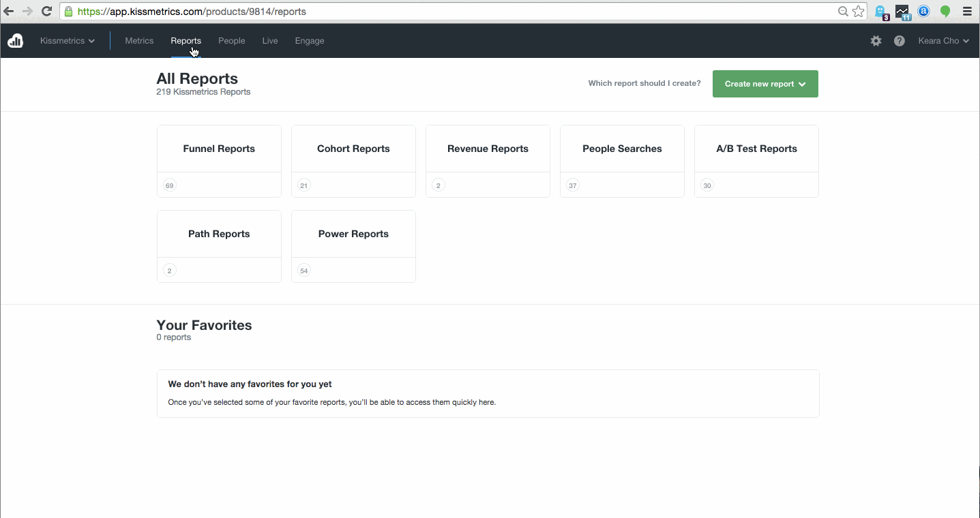980x518 pixels.
Task: Click the browser back arrow
Action: (9, 12)
